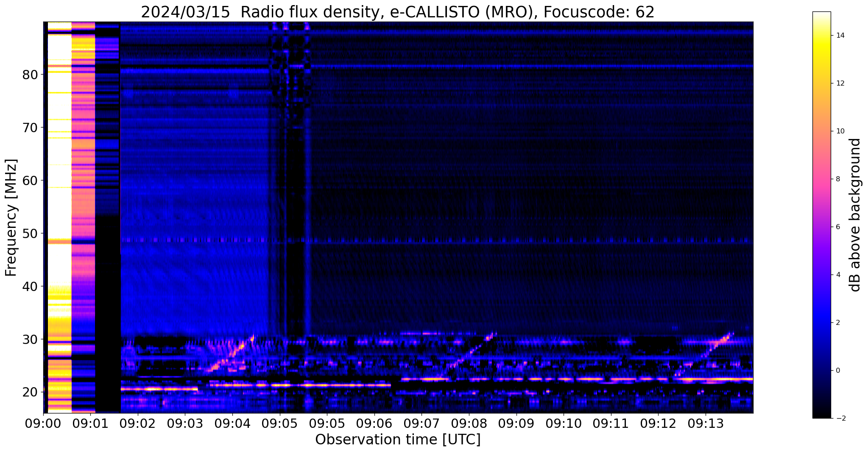Click the vertical dB colorbar gradient
This screenshot has height=452, width=868.
pos(821,215)
